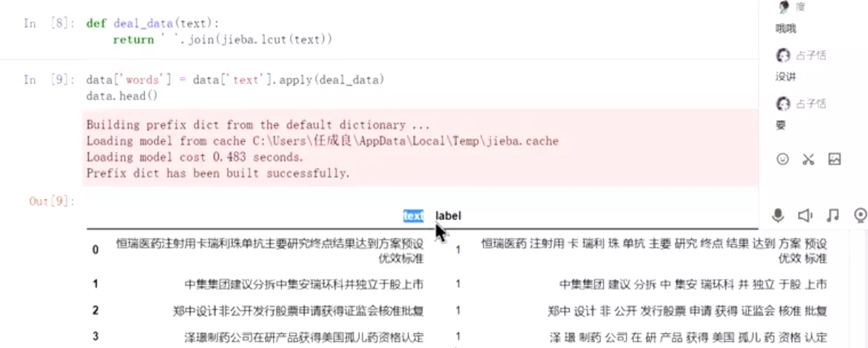Click the highlighted text column header
Screen dimensions: 868x348
click(413, 215)
